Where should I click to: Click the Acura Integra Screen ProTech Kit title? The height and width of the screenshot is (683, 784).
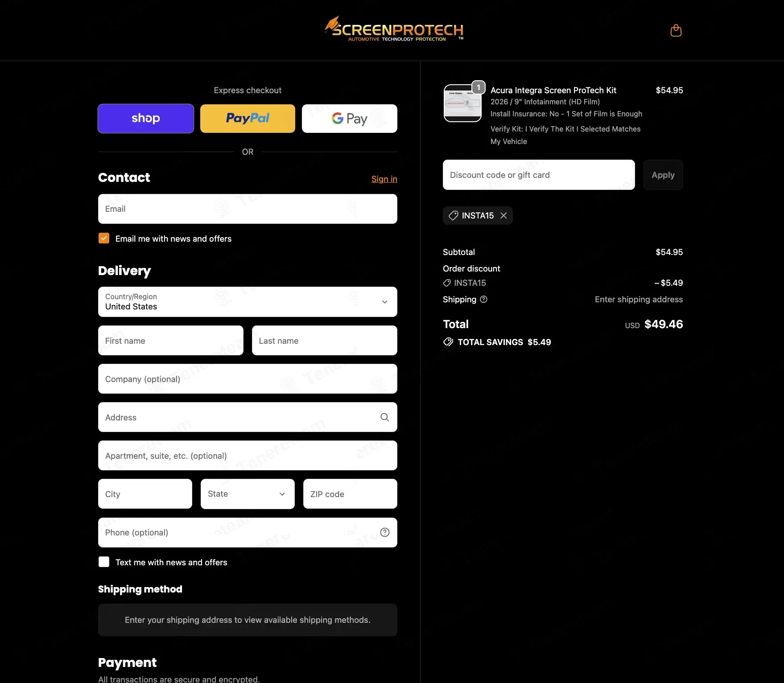coord(553,90)
